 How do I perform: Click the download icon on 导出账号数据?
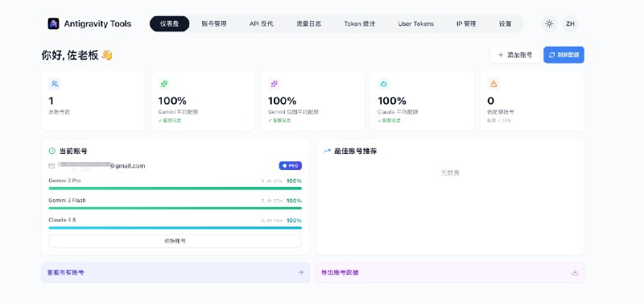(575, 272)
